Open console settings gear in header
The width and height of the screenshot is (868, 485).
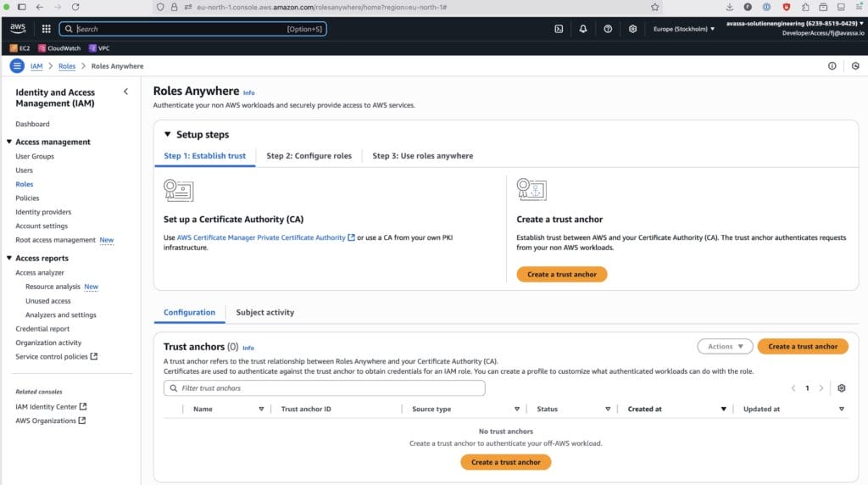[x=632, y=29]
